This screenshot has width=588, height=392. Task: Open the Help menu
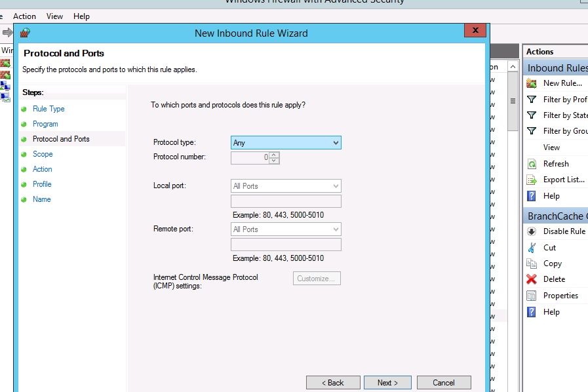(81, 16)
